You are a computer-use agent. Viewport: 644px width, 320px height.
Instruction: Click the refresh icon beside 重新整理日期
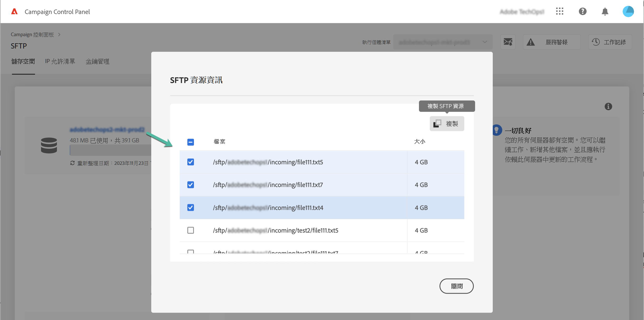[72, 163]
